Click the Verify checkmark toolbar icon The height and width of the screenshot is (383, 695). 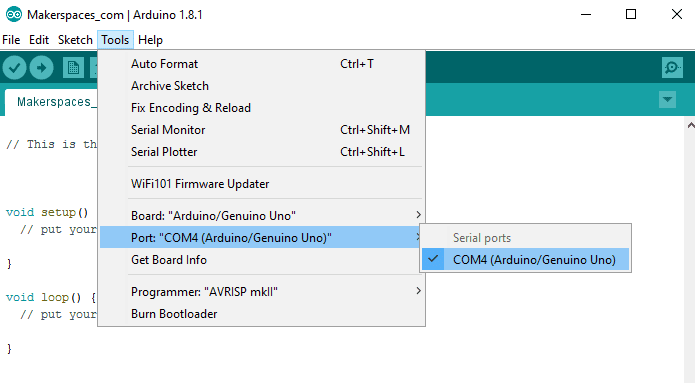[x=15, y=68]
